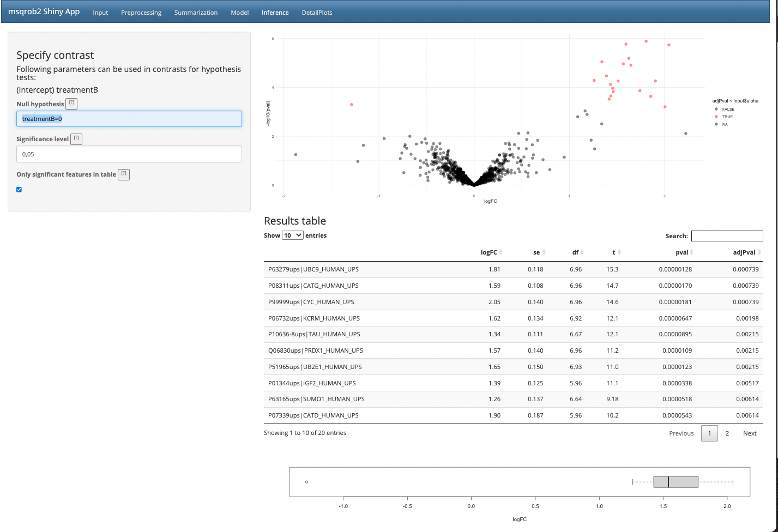This screenshot has width=778, height=532.
Task: Sort table by the logFC column arrows
Action: (500, 252)
